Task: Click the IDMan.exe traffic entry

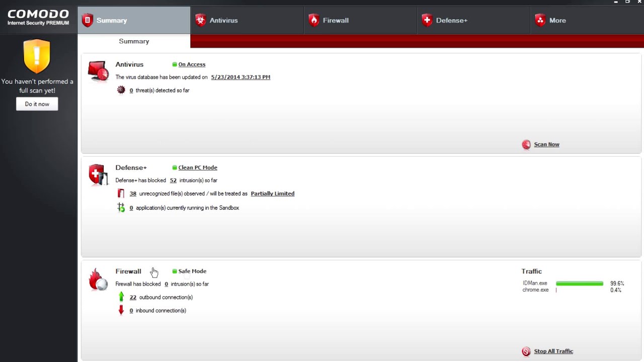Action: tap(535, 284)
